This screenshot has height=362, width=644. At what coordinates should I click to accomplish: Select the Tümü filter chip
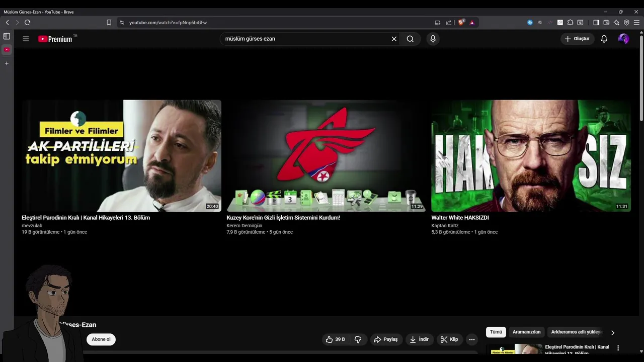pos(496,332)
